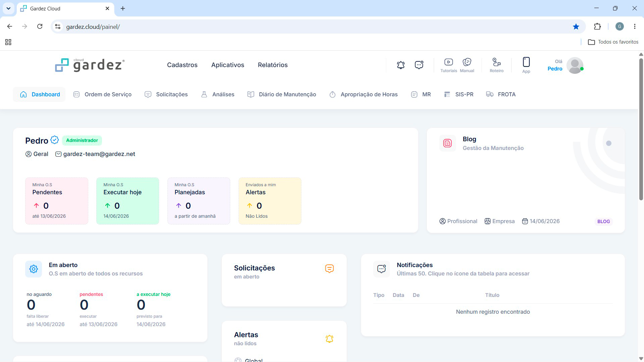
Task: Open the Tutoriais video icon
Action: click(x=449, y=65)
